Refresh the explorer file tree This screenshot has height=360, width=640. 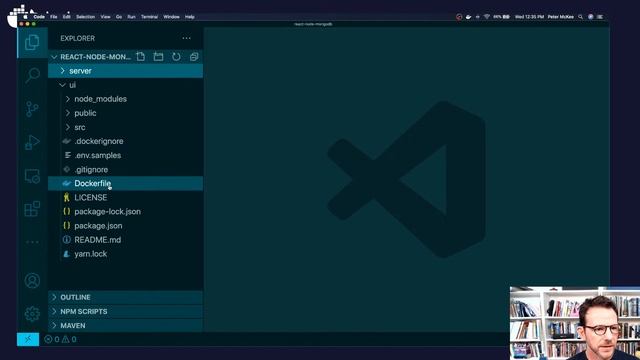176,57
